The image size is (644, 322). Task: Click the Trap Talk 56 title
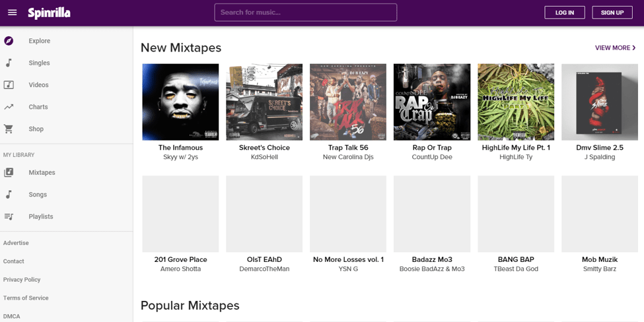pos(348,148)
